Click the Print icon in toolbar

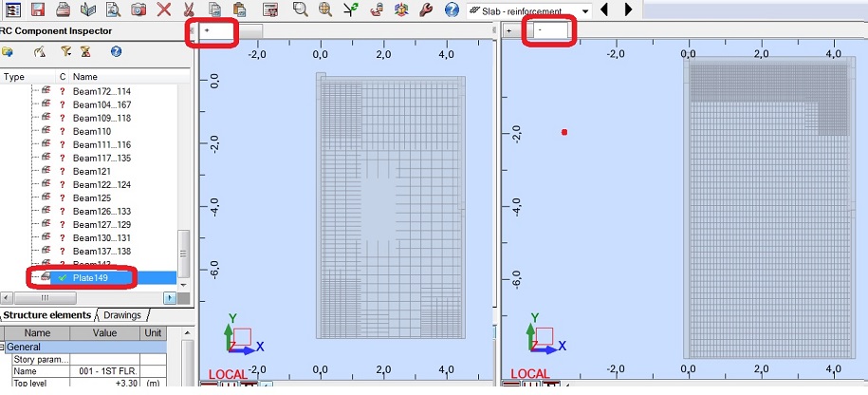click(64, 9)
